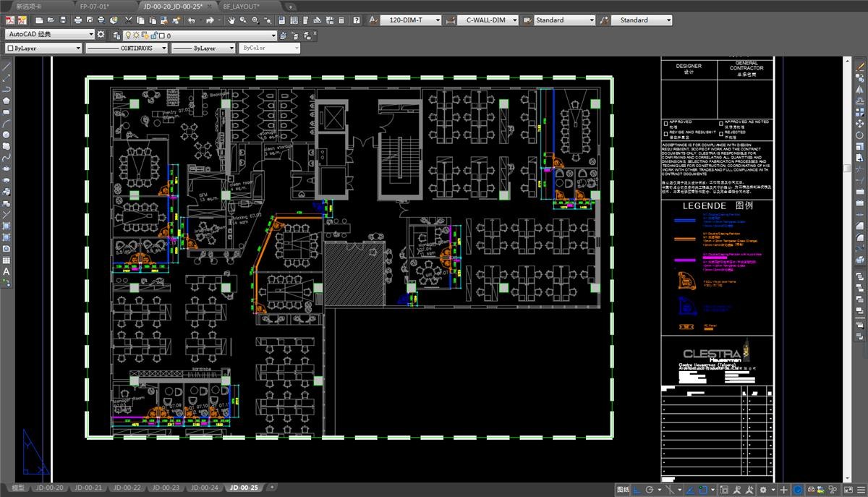Viewport: 868px width, 497px height.
Task: Click the workspace settings gear icon
Action: (x=101, y=34)
